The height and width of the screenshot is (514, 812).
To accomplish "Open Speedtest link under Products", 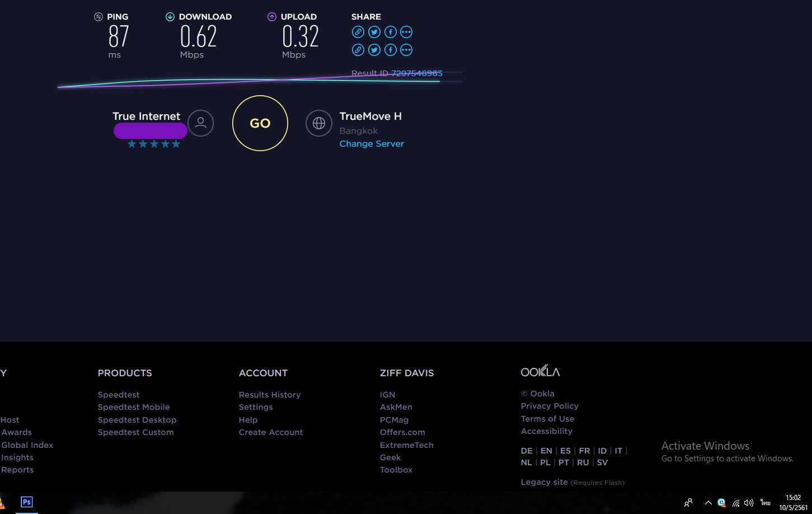I will tap(119, 395).
